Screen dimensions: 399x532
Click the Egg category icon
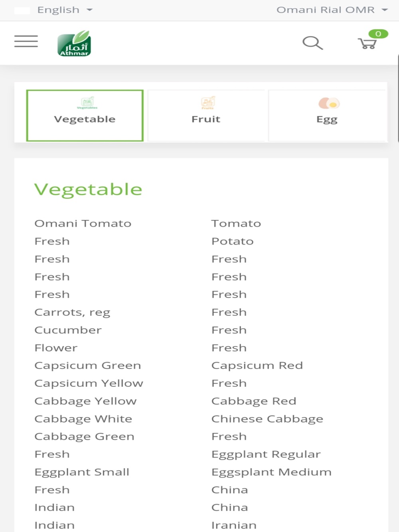[x=329, y=103]
